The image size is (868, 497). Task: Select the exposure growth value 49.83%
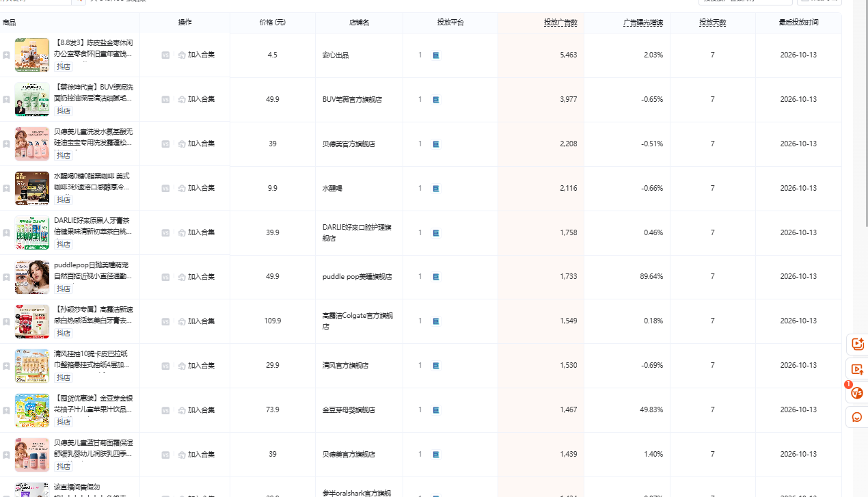pyautogui.click(x=651, y=410)
